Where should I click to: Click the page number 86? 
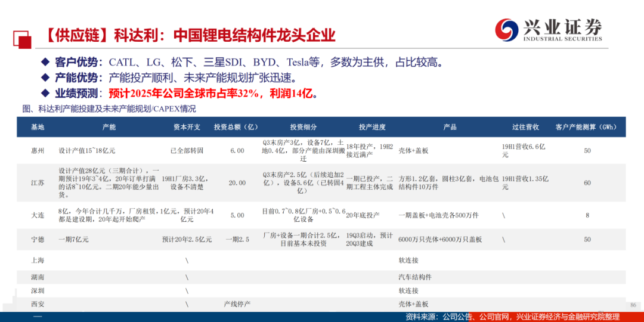633,305
